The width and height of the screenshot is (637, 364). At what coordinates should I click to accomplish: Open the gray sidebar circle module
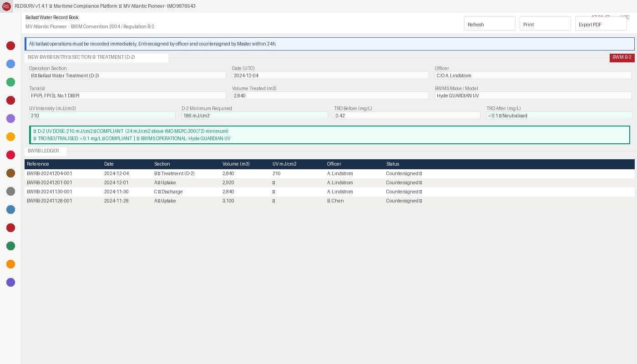click(10, 191)
